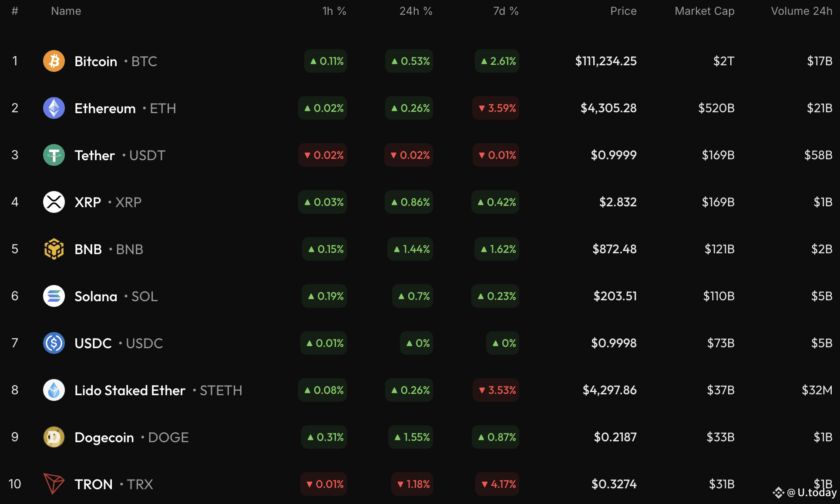840x504 pixels.
Task: Open the USDC coin name link
Action: [93, 343]
